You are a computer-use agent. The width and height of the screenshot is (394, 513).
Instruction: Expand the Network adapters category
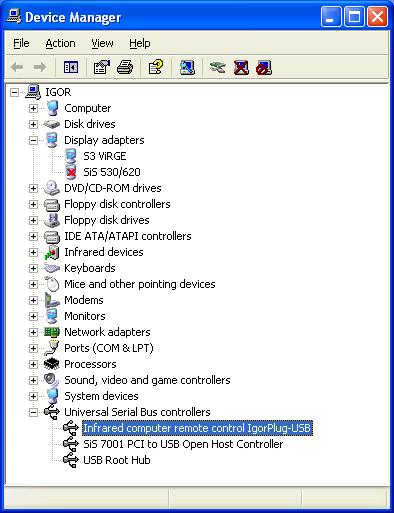33,332
